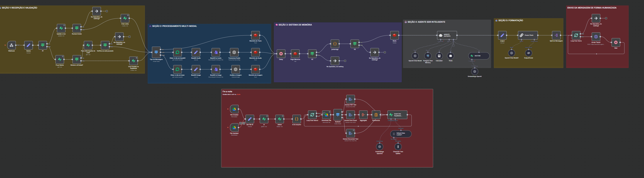Click the Delay node in Seção 3
The height and width of the screenshot is (178, 644).
(281, 54)
